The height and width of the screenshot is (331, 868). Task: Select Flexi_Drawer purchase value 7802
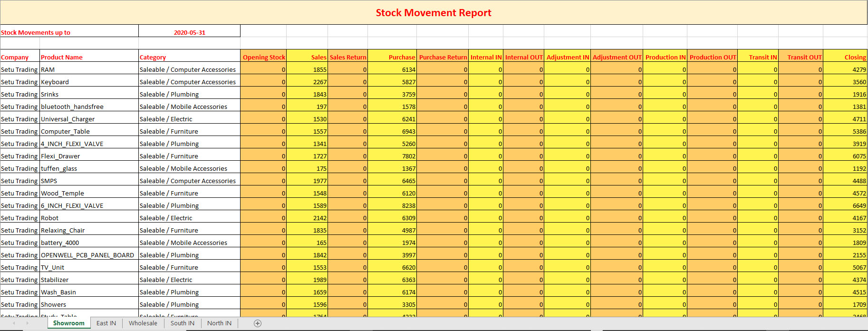[x=392, y=155]
